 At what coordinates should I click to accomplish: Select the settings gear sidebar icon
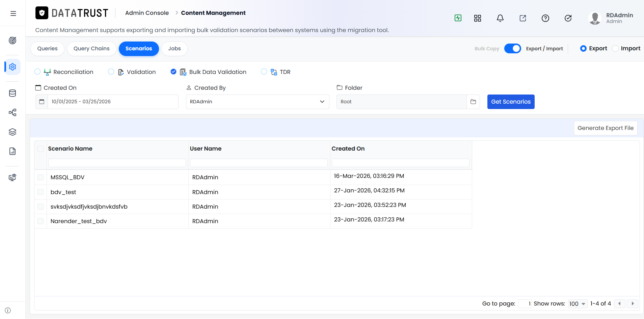[x=12, y=67]
